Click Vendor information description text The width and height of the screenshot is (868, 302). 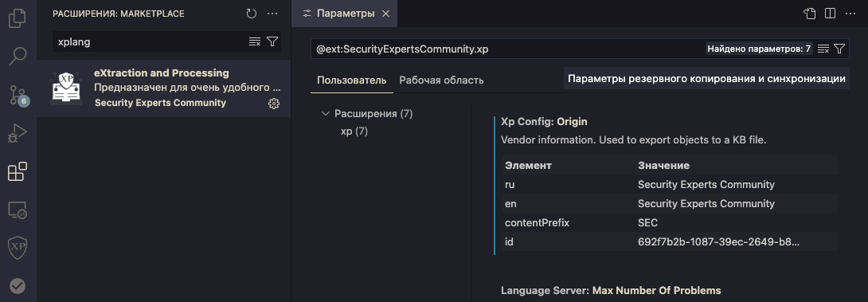pyautogui.click(x=633, y=140)
